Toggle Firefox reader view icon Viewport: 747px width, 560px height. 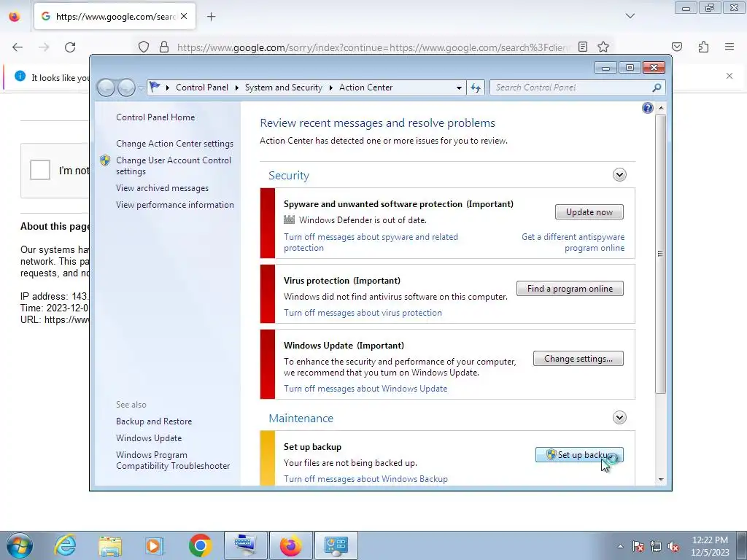point(583,47)
